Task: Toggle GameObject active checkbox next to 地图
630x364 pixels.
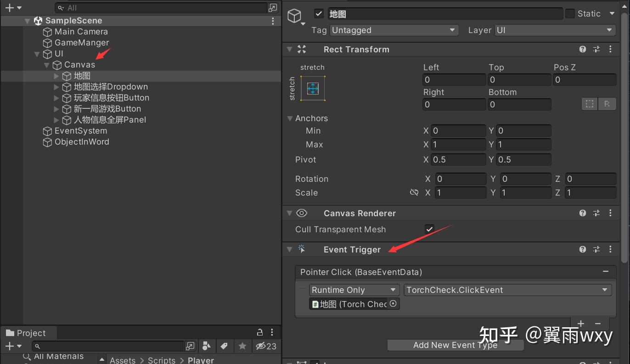Action: tap(319, 14)
